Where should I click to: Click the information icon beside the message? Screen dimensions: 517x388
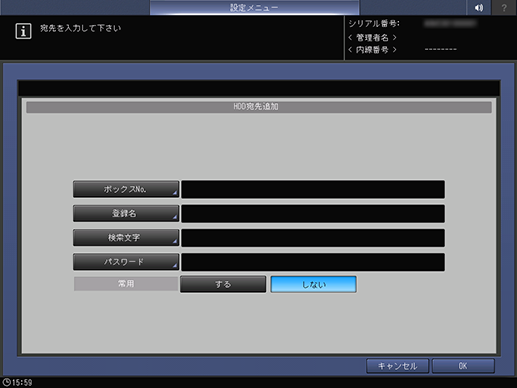(x=23, y=31)
